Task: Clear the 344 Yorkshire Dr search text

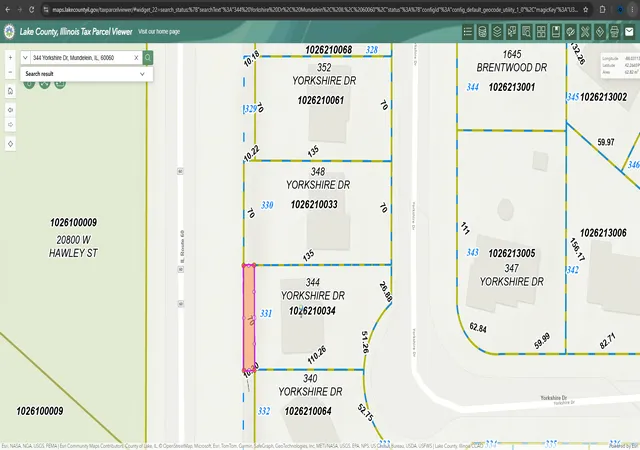Action: coord(136,58)
